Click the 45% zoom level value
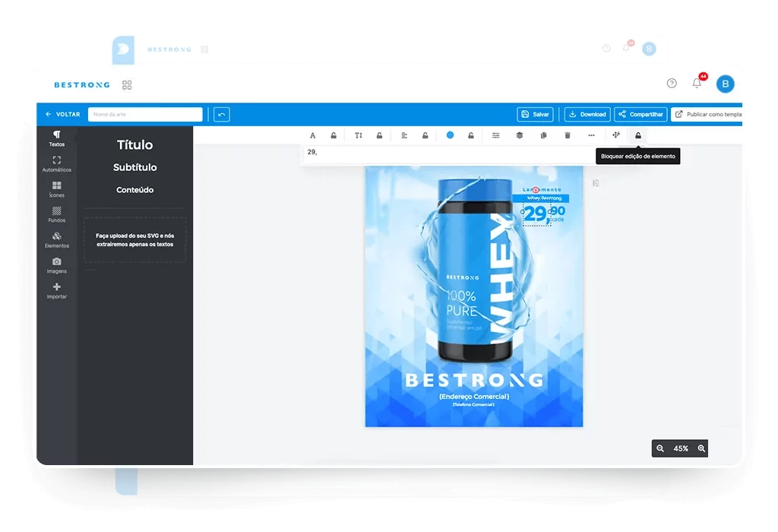The width and height of the screenshot is (778, 532). 681,448
